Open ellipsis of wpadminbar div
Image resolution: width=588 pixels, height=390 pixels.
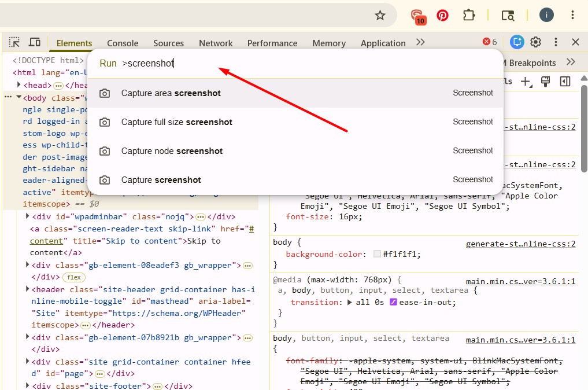[x=201, y=217]
